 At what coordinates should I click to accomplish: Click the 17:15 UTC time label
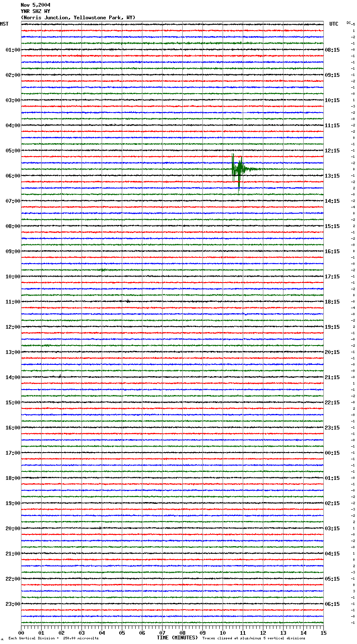[x=332, y=277]
